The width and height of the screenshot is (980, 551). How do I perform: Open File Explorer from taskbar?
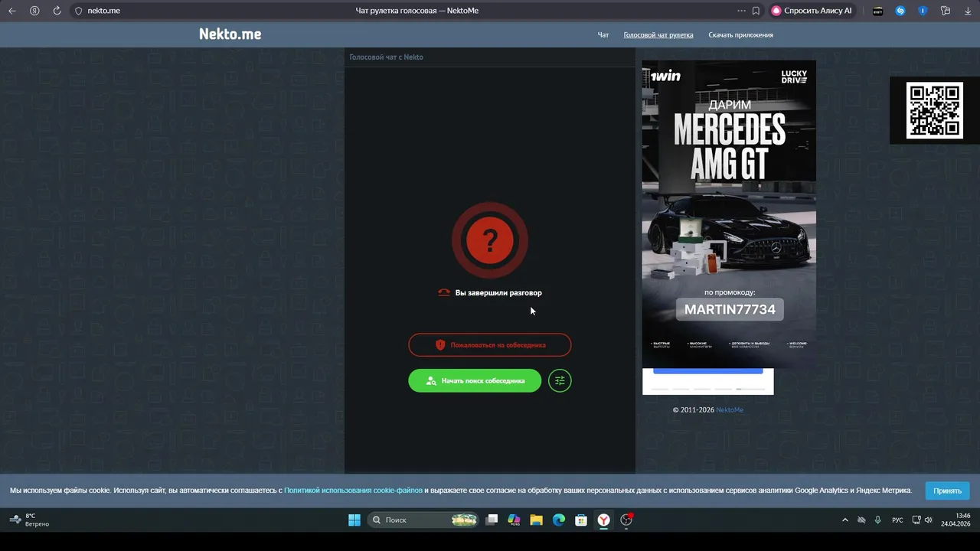536,520
